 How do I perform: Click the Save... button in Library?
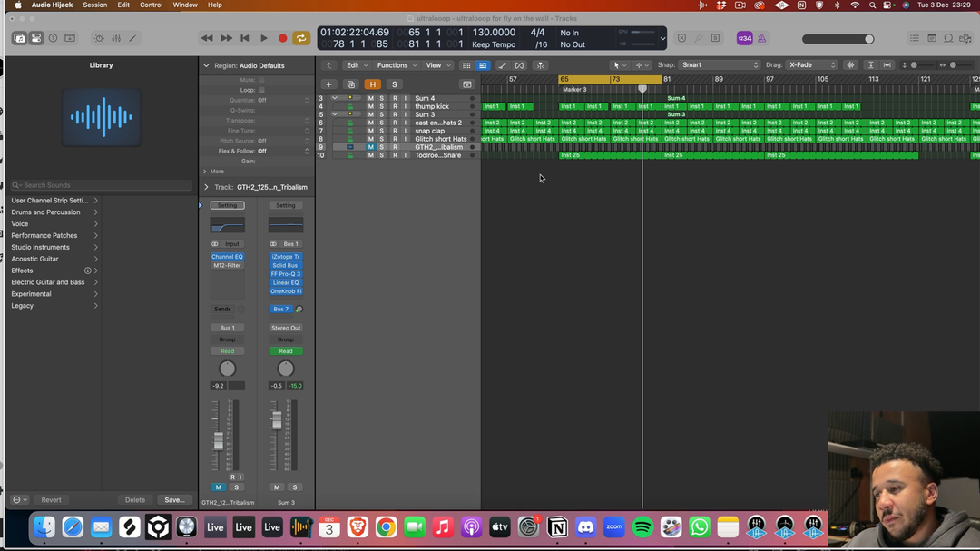(x=173, y=500)
